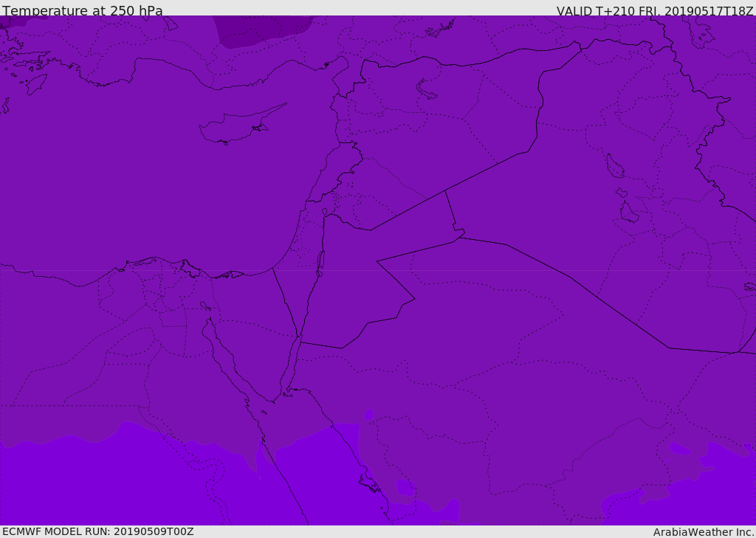Click the 'ArabiaWeather Inc' credit text

click(x=703, y=532)
